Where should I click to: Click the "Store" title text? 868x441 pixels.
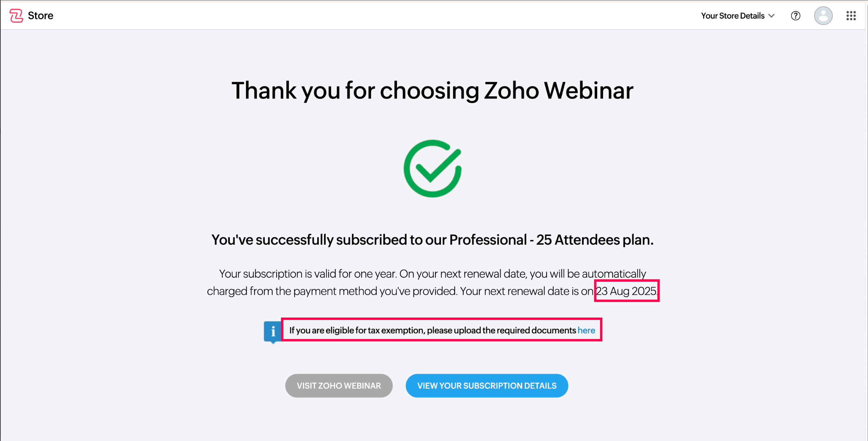(41, 16)
